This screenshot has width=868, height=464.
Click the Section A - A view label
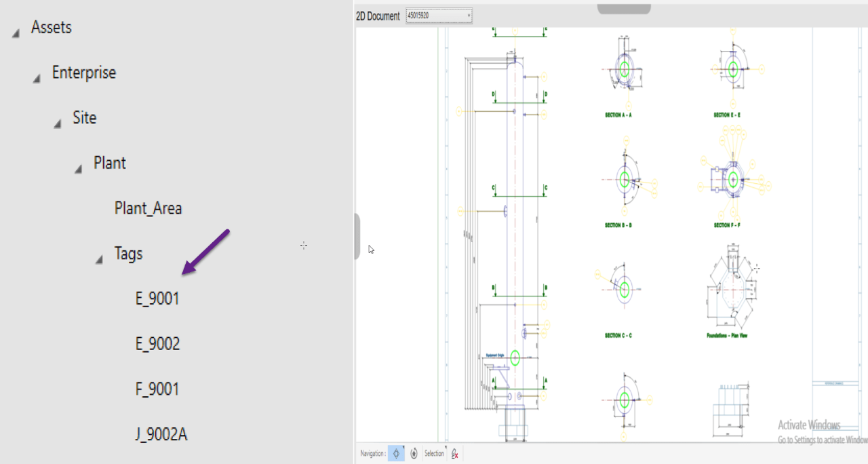coord(618,115)
